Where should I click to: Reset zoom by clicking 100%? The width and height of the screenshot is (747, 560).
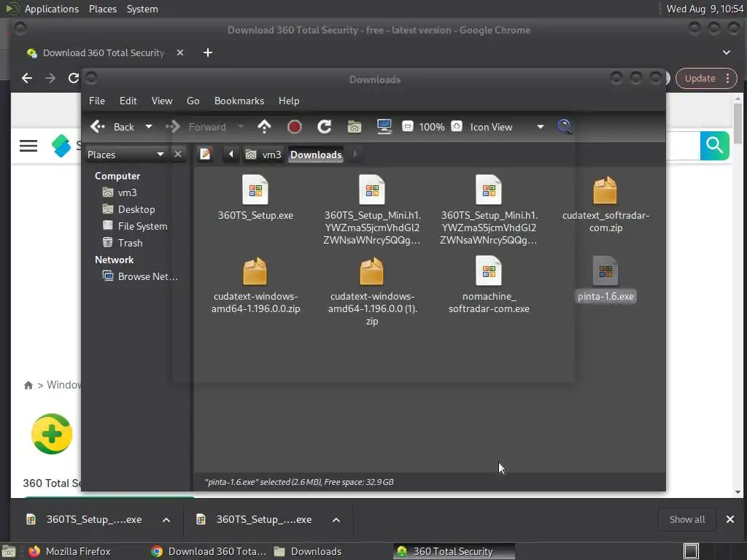tap(432, 127)
